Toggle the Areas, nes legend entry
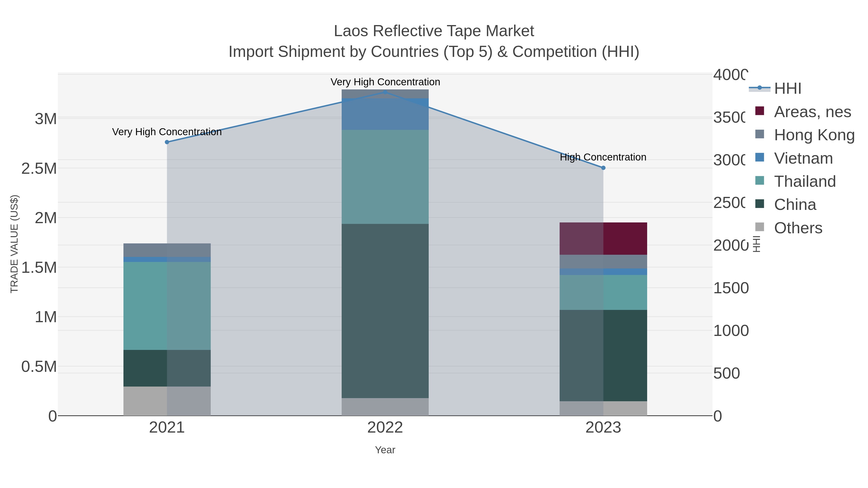Image resolution: width=868 pixels, height=488 pixels. click(803, 112)
